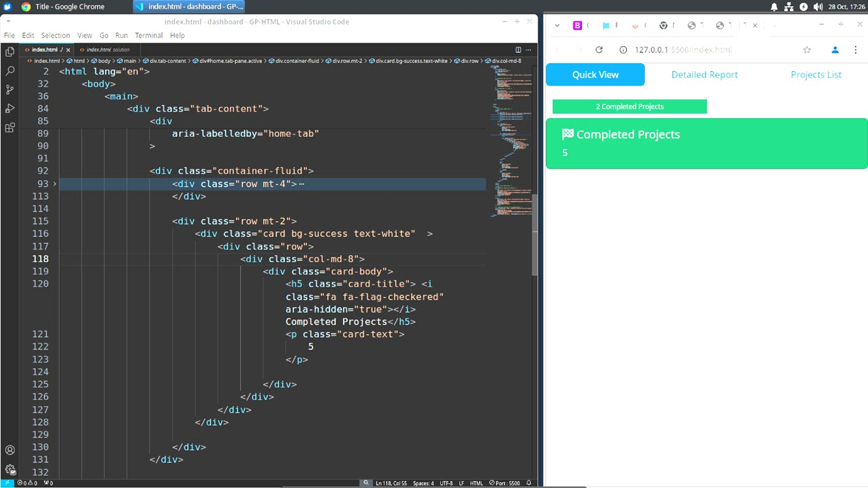
Task: View site information in Chrome
Action: pyautogui.click(x=623, y=49)
